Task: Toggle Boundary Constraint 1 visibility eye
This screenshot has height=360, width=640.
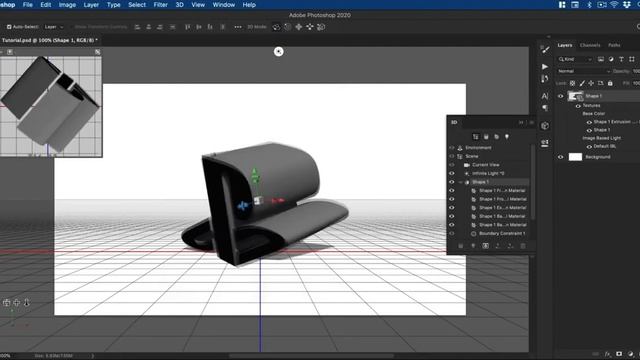Action: (x=452, y=233)
